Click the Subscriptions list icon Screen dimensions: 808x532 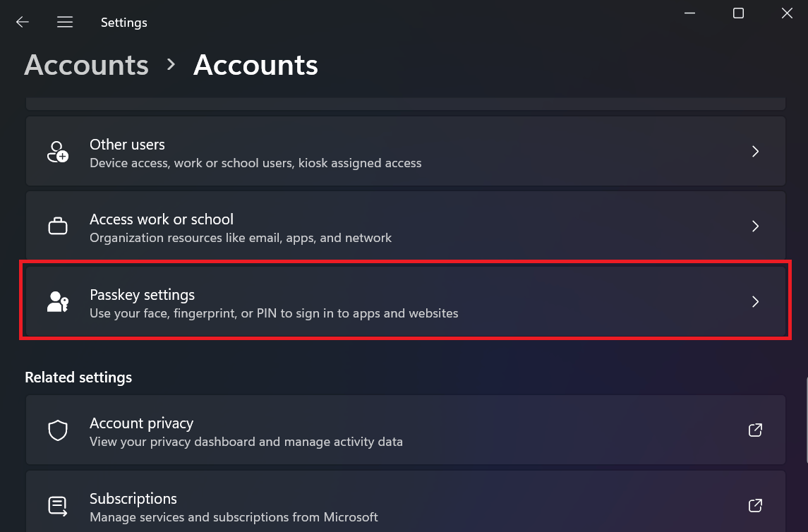coord(57,505)
